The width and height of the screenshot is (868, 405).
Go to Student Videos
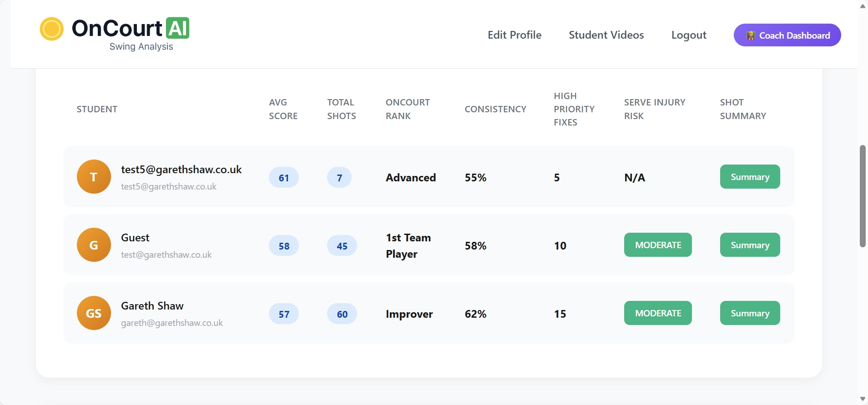pos(606,35)
